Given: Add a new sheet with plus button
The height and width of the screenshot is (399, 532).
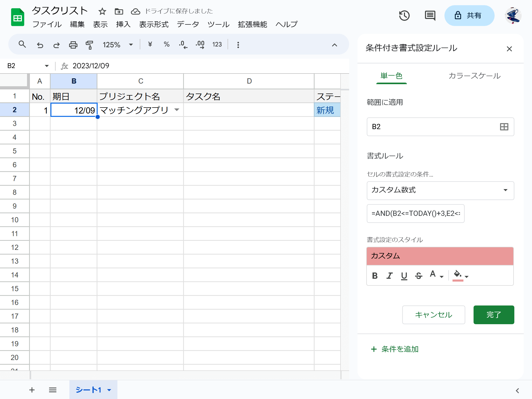Looking at the screenshot, I should pos(32,390).
